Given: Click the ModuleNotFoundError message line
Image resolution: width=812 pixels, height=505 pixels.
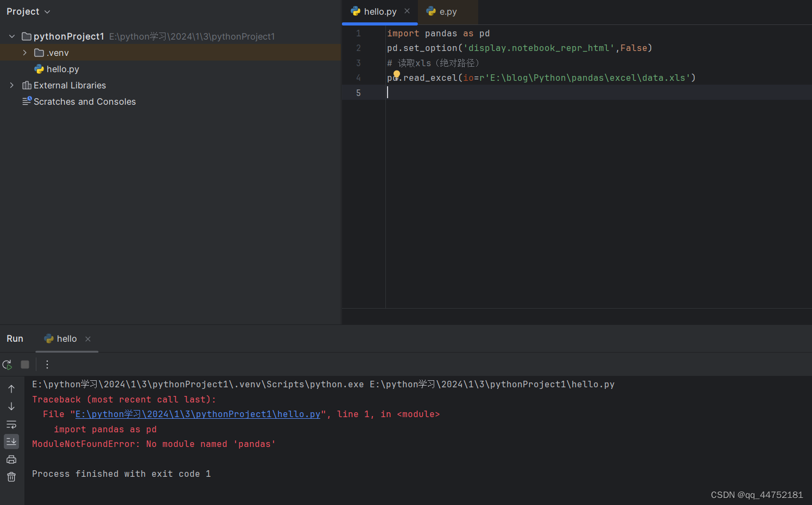Looking at the screenshot, I should pyautogui.click(x=154, y=444).
